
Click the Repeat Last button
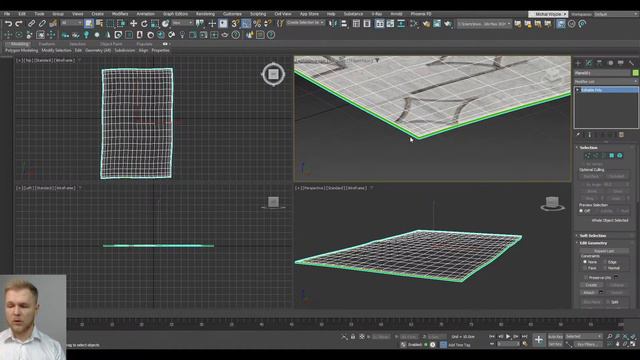tap(604, 251)
